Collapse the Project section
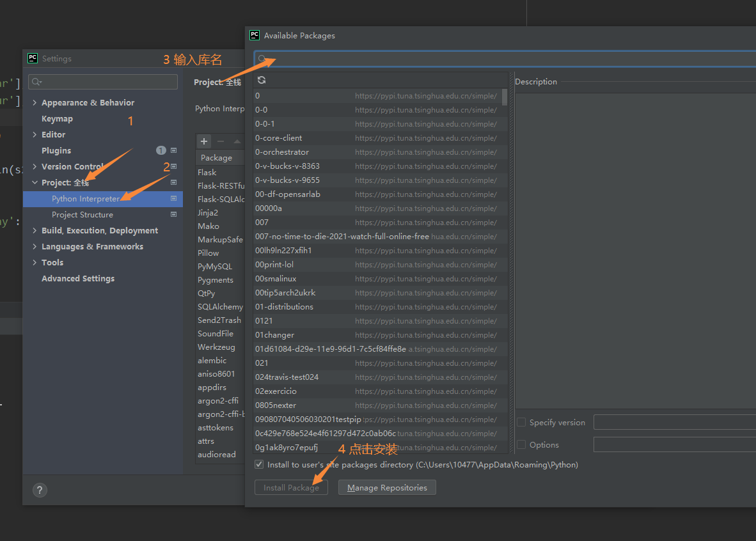 pyautogui.click(x=35, y=182)
